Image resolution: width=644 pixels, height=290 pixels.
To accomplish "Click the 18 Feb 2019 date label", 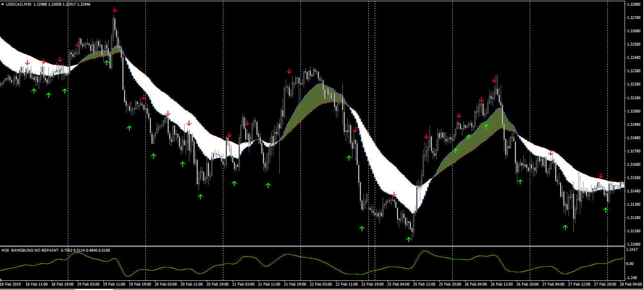I will point(10,284).
